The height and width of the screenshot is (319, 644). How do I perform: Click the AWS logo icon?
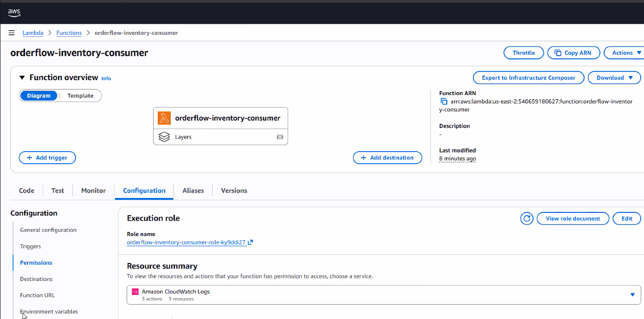[14, 12]
